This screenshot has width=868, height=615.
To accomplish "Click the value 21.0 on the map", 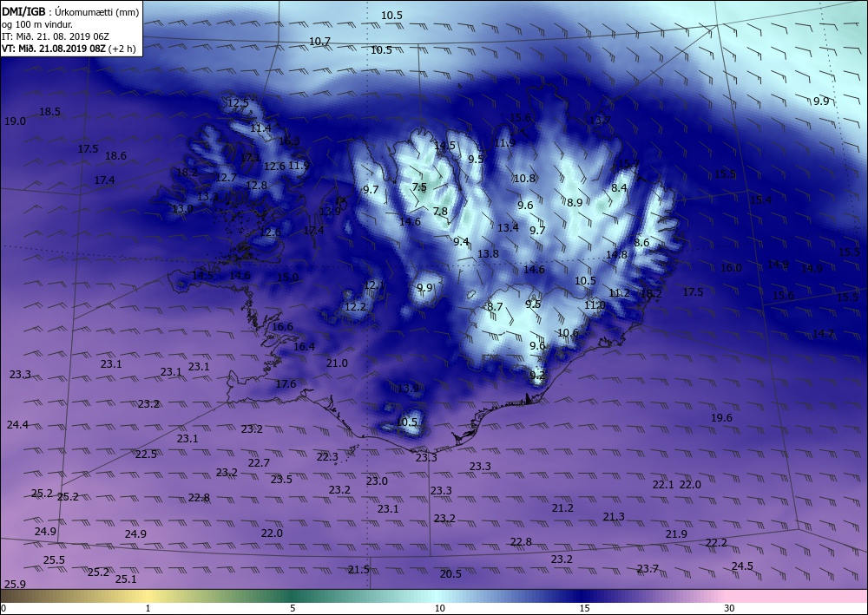I will [337, 363].
